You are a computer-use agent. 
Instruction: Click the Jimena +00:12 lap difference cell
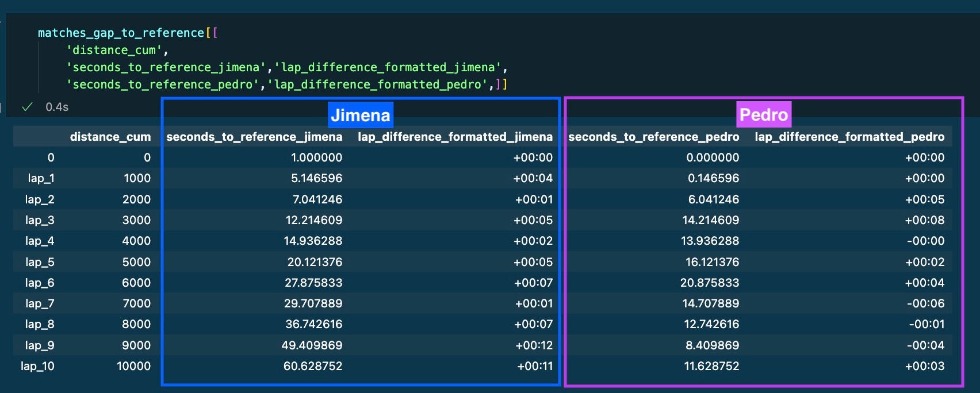(534, 345)
